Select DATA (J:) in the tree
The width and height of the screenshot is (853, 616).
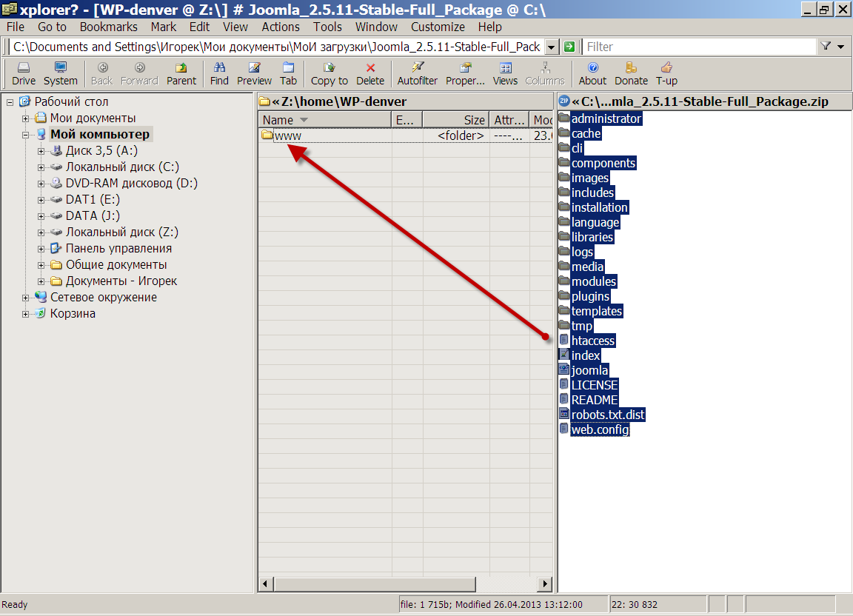pyautogui.click(x=93, y=215)
